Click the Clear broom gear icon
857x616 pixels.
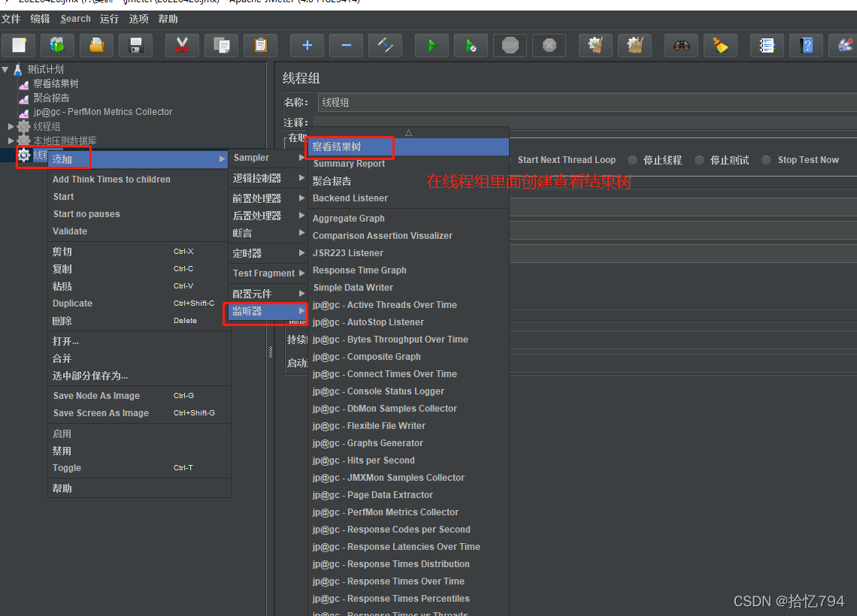[x=595, y=45]
